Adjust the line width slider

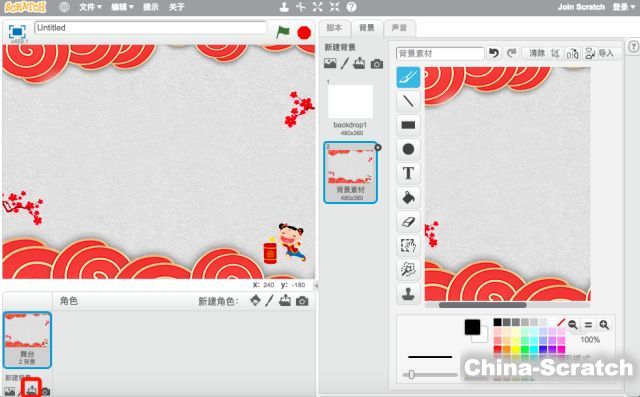point(430,375)
